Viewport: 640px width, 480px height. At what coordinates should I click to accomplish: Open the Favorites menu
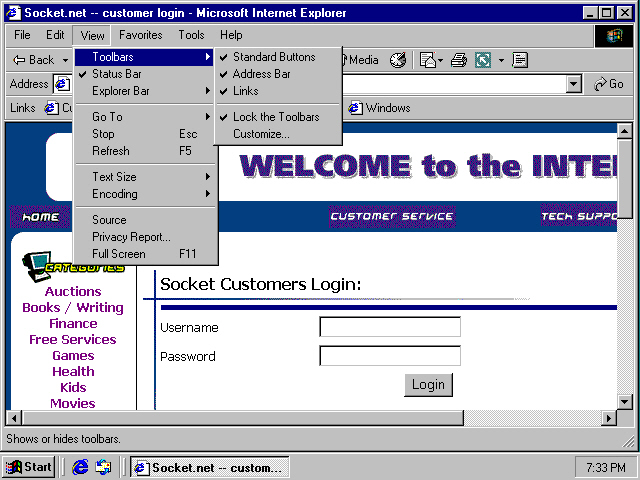click(140, 35)
